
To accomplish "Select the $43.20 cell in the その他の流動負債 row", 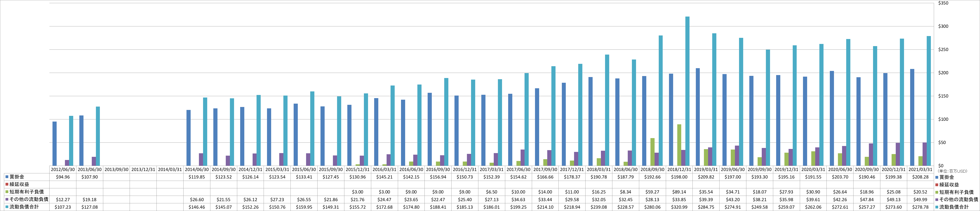I will (x=733, y=200).
